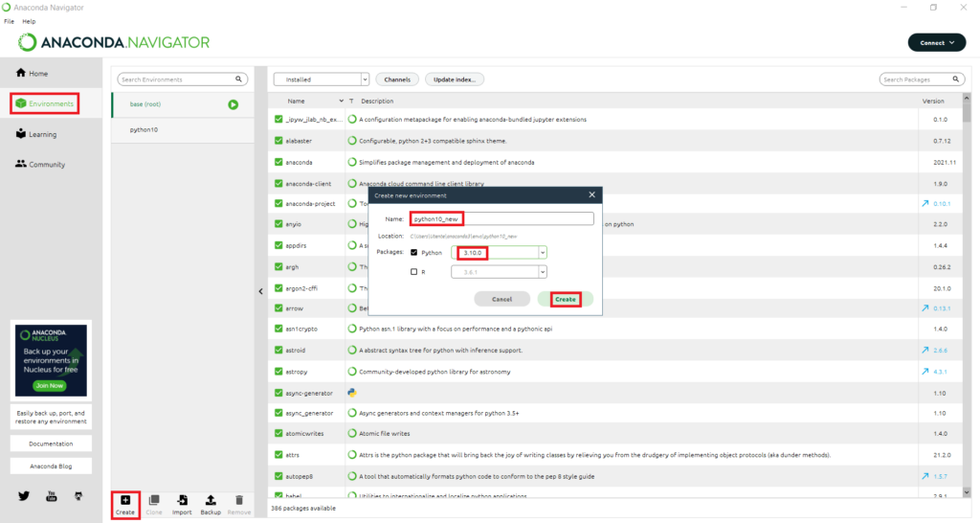Switch to the Learning tab in sidebar
Image resolution: width=980 pixels, height=523 pixels.
point(43,134)
